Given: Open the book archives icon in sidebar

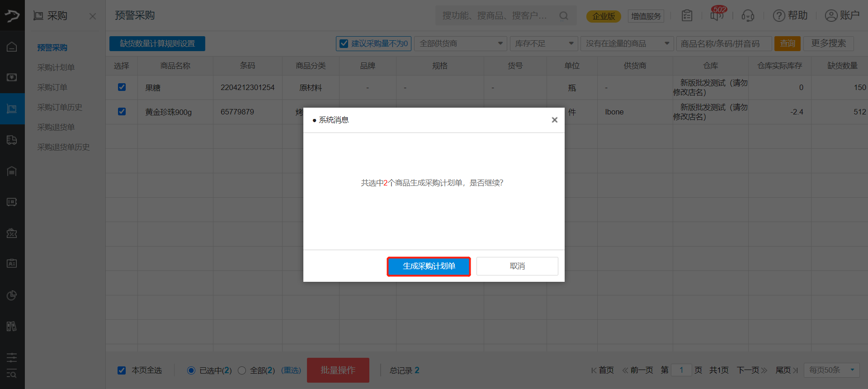Looking at the screenshot, I should 12,326.
